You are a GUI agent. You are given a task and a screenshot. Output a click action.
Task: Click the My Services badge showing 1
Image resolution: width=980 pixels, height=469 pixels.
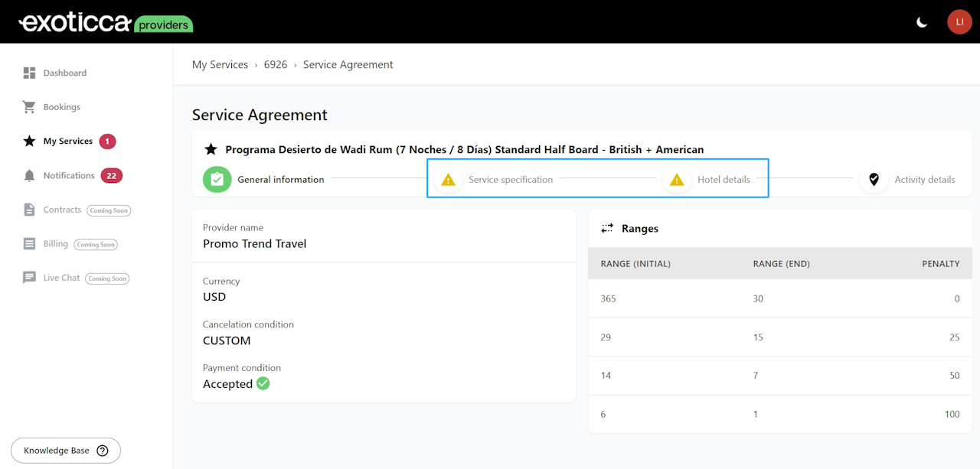pyautogui.click(x=107, y=142)
